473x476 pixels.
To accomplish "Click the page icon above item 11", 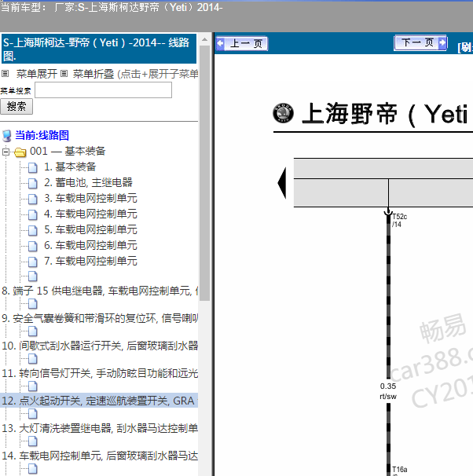I will [x=33, y=359].
